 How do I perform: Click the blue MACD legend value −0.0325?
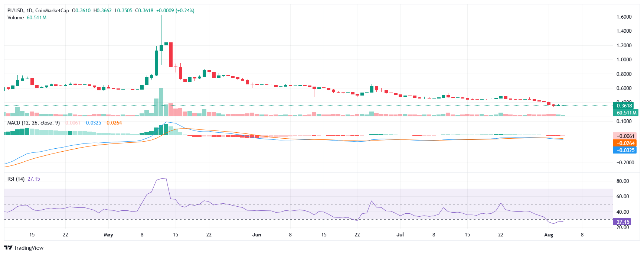point(92,123)
